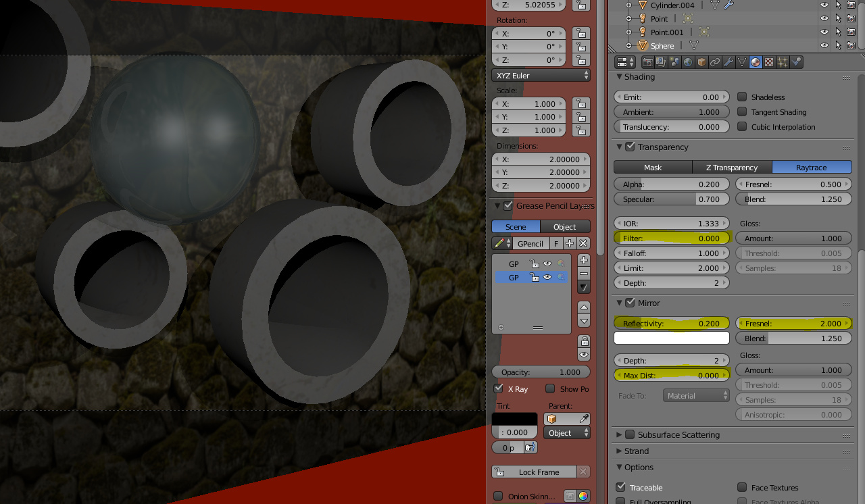Open the Particles sparkle properties tab
Image resolution: width=865 pixels, height=504 pixels.
[783, 62]
